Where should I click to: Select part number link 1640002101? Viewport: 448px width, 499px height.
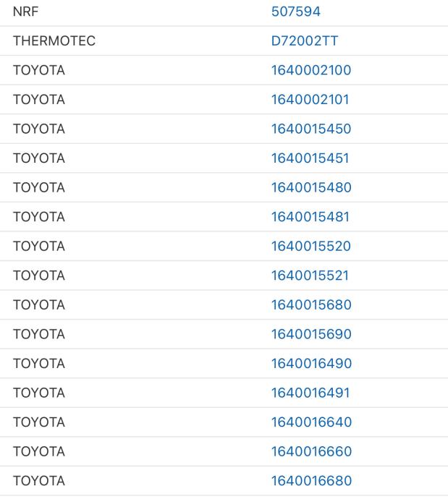310,100
